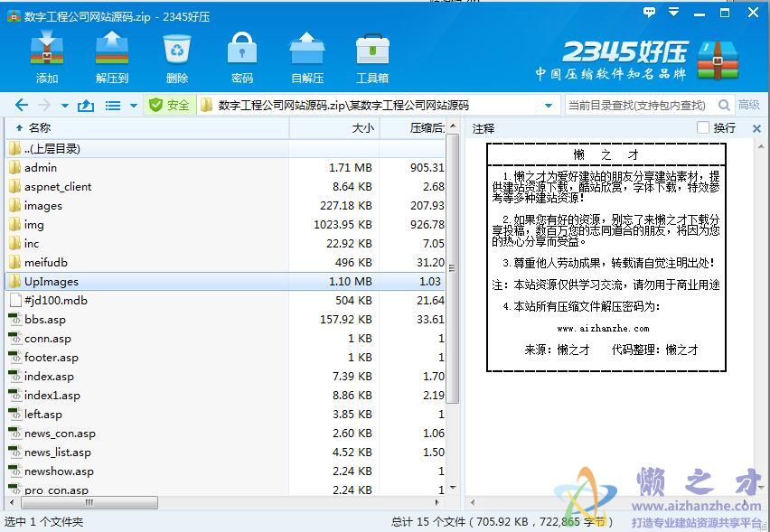
Task: Go back with the left arrow button
Action: 21,105
